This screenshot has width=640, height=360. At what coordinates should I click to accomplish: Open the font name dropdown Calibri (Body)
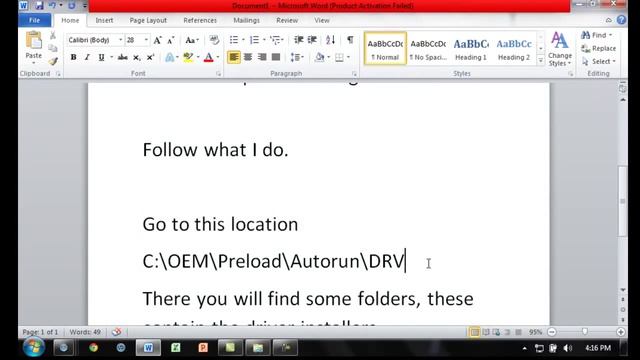(x=120, y=40)
